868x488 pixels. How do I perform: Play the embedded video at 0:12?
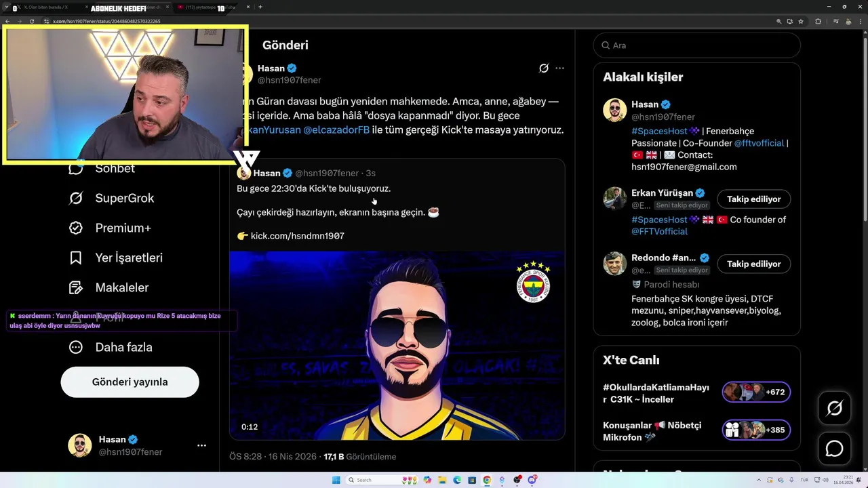397,346
